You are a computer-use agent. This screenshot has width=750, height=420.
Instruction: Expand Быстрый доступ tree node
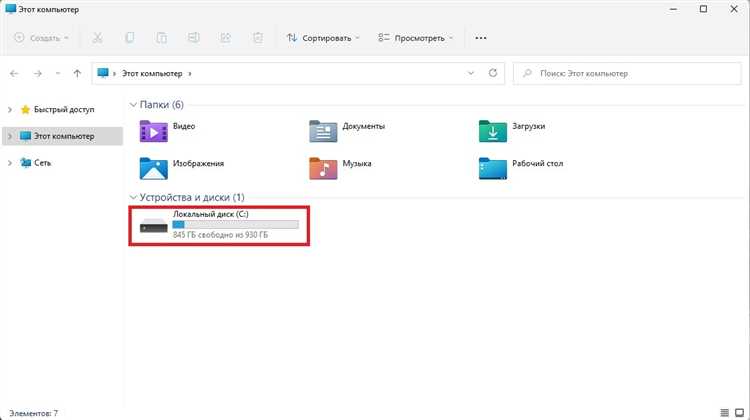tap(10, 110)
